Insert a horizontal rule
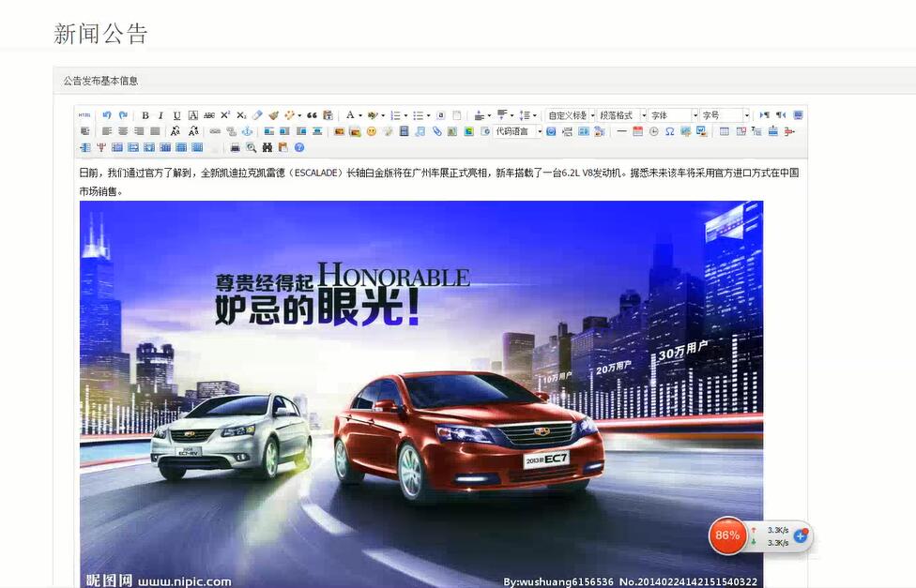The height and width of the screenshot is (588, 916). click(620, 132)
